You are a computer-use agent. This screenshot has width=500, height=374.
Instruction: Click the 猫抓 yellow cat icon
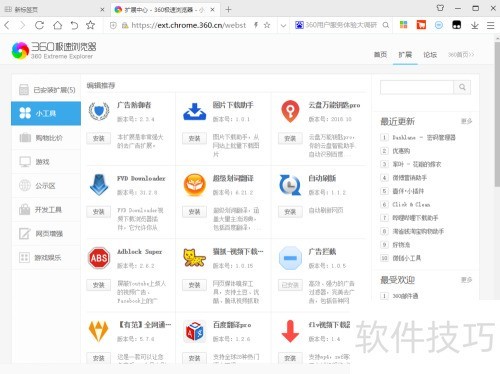(194, 258)
